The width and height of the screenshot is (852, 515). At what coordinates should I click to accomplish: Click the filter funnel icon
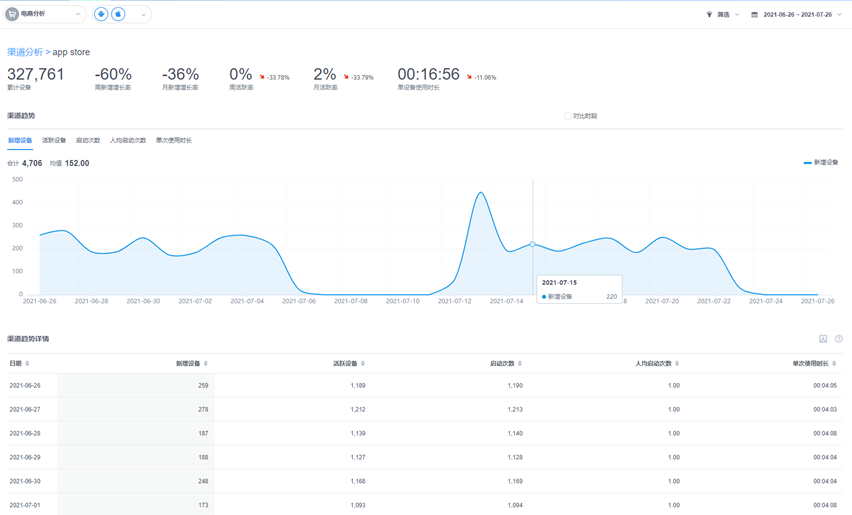[x=709, y=15]
